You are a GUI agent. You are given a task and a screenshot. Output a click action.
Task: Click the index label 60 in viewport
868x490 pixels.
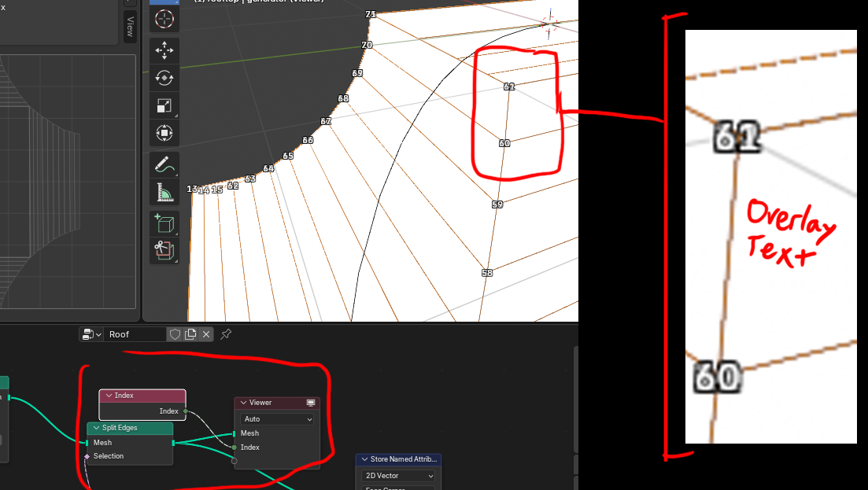[x=504, y=143]
